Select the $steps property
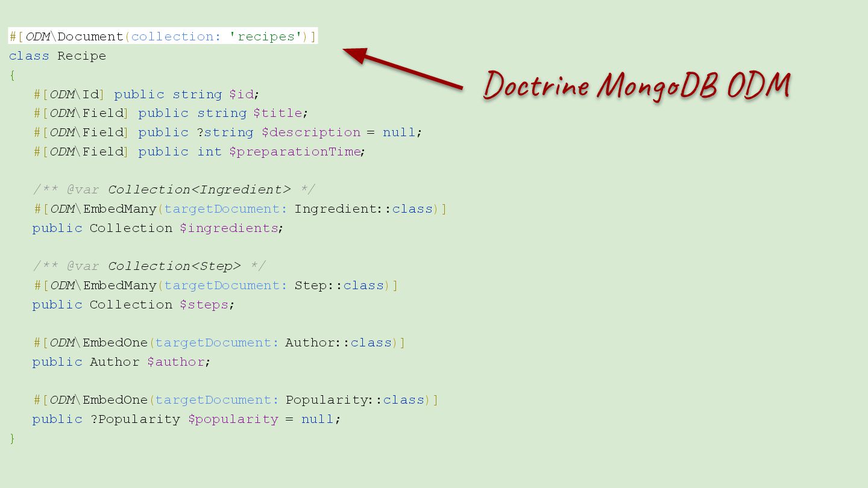Screen dimensions: 868x488 (204, 305)
